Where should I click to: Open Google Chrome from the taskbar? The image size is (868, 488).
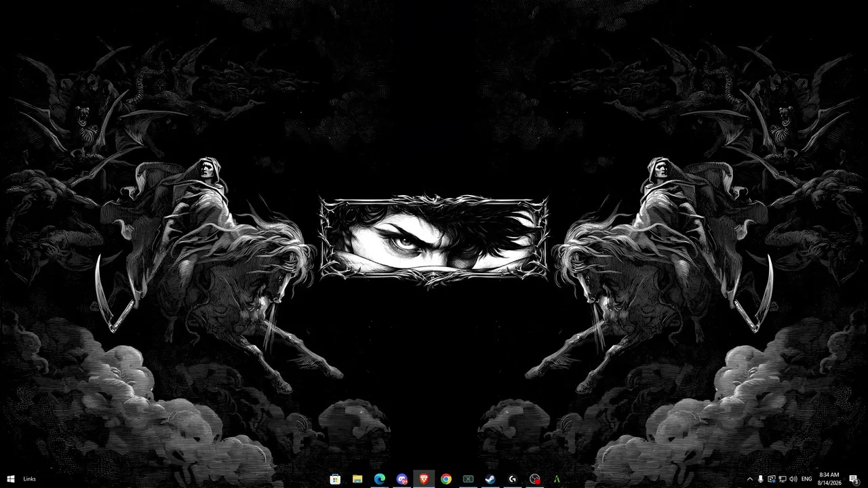[x=446, y=479]
